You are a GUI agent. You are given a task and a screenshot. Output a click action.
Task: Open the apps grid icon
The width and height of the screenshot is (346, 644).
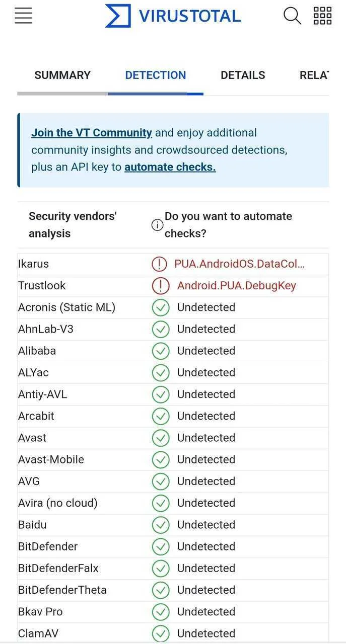(322, 16)
